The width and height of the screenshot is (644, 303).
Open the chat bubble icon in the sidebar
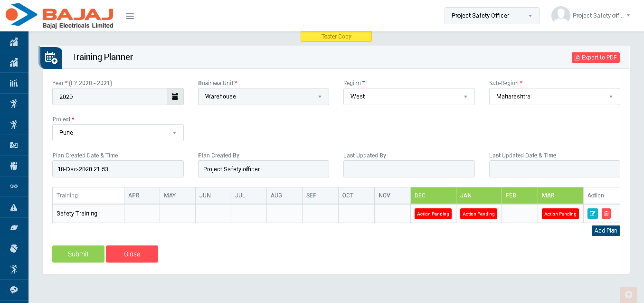click(14, 290)
